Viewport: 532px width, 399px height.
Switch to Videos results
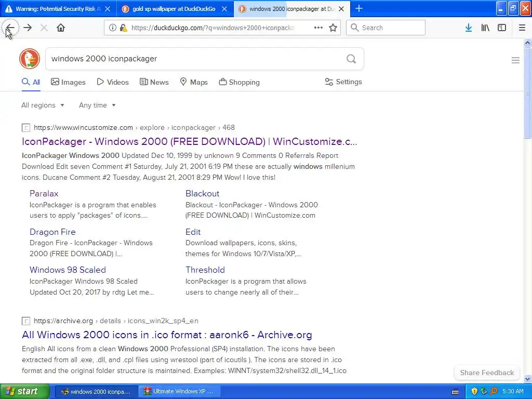tap(113, 82)
